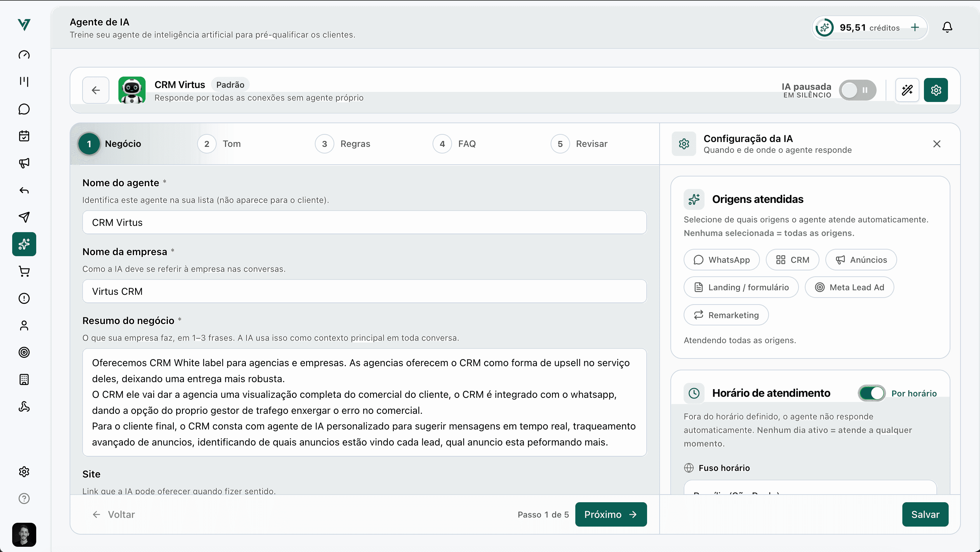
Task: Open the megaphone campaigns icon in sidebar
Action: tap(24, 163)
